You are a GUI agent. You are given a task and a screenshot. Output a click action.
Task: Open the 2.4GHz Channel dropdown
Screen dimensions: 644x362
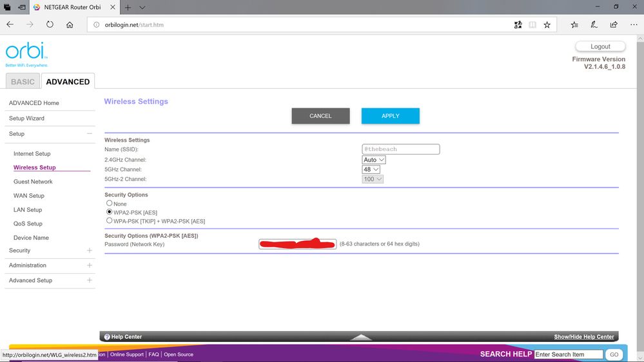[x=374, y=160]
